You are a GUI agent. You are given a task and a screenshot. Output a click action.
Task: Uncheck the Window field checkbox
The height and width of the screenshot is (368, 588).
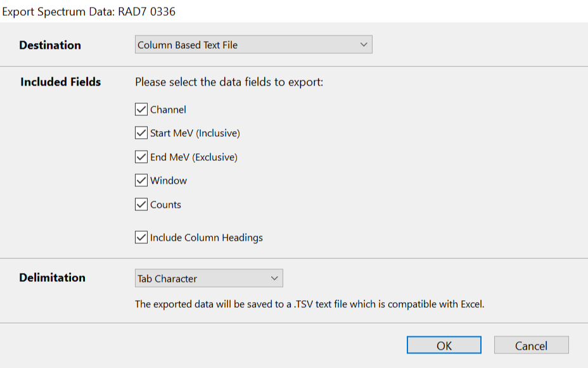(x=141, y=181)
